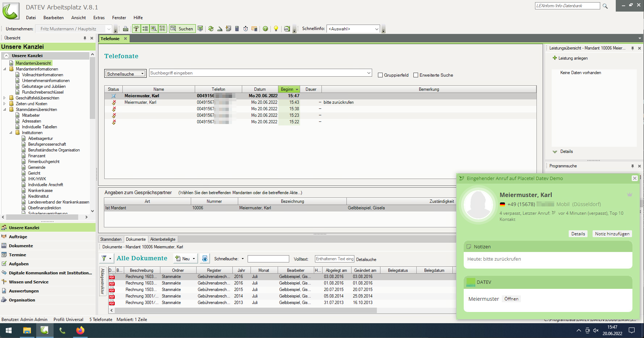
Task: Click the document preview eye icon
Action: click(x=205, y=258)
